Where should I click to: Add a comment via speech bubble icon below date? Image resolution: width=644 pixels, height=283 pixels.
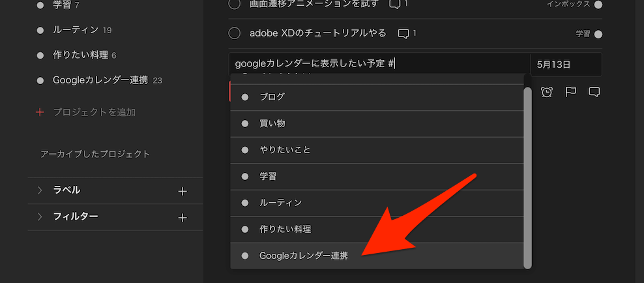(x=594, y=91)
